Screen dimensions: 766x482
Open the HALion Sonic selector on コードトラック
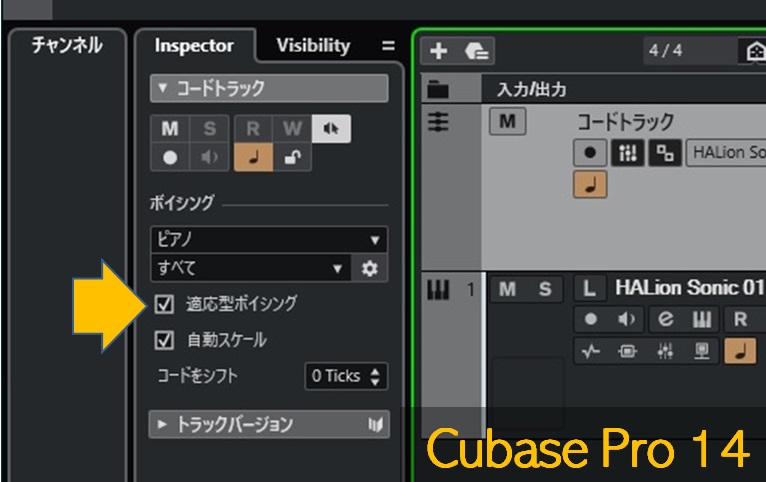726,153
